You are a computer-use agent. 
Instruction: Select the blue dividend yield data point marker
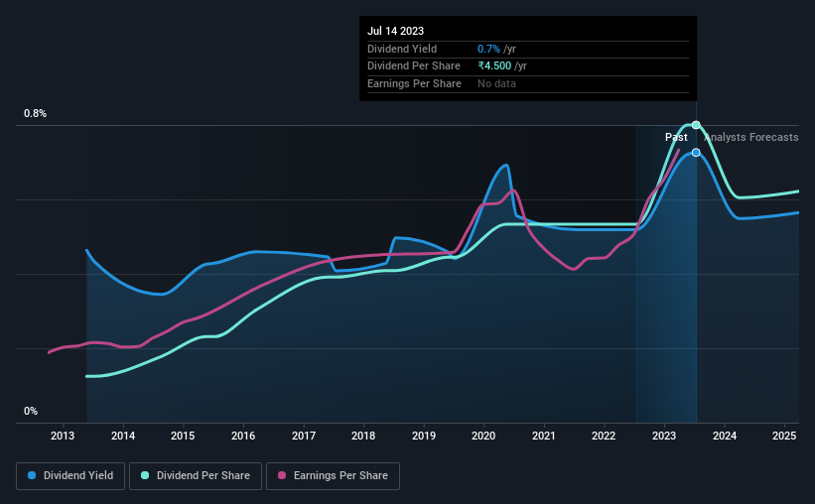[x=696, y=152]
